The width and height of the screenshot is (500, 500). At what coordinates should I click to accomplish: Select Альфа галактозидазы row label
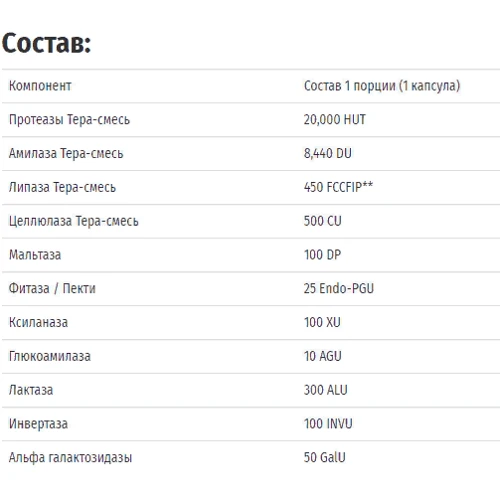coord(70,458)
